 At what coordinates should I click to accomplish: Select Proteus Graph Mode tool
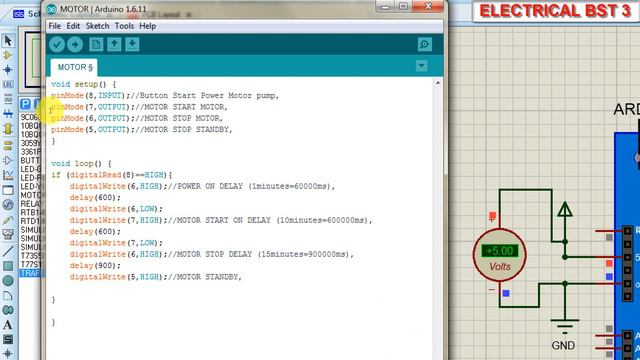coord(8,175)
